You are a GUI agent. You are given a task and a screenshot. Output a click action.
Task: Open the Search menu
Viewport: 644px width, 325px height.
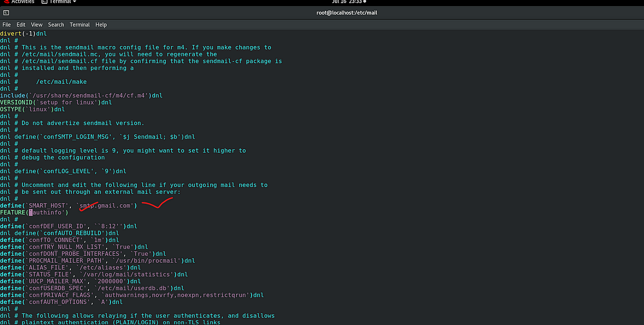(x=56, y=24)
